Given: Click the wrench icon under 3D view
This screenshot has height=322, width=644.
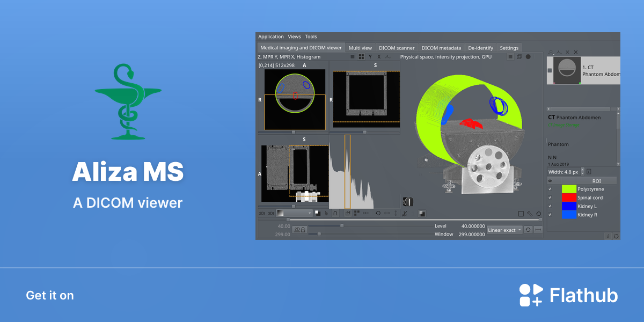Looking at the screenshot, I should 530,214.
